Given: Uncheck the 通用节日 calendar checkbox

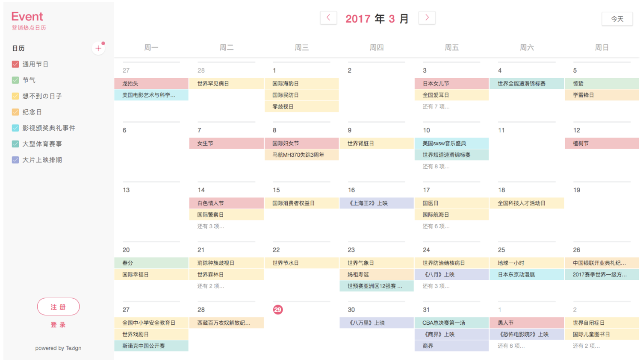Looking at the screenshot, I should coord(15,64).
